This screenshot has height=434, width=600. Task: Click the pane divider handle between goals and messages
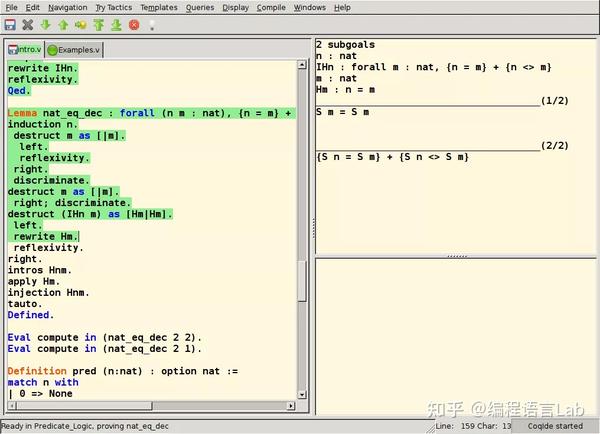pyautogui.click(x=457, y=256)
